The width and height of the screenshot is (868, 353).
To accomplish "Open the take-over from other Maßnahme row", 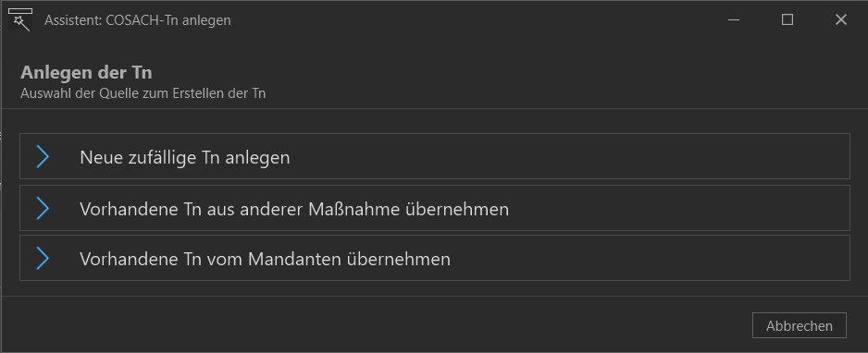I will (435, 208).
